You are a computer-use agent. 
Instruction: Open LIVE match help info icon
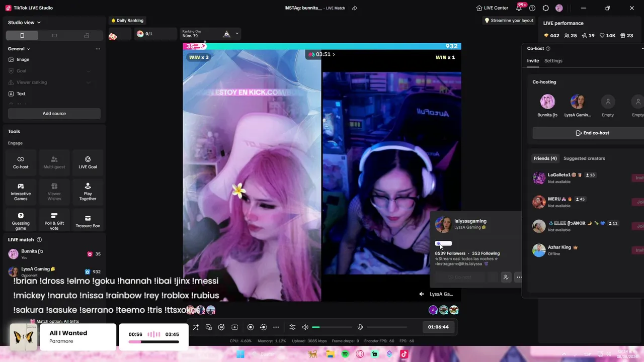pos(39,240)
